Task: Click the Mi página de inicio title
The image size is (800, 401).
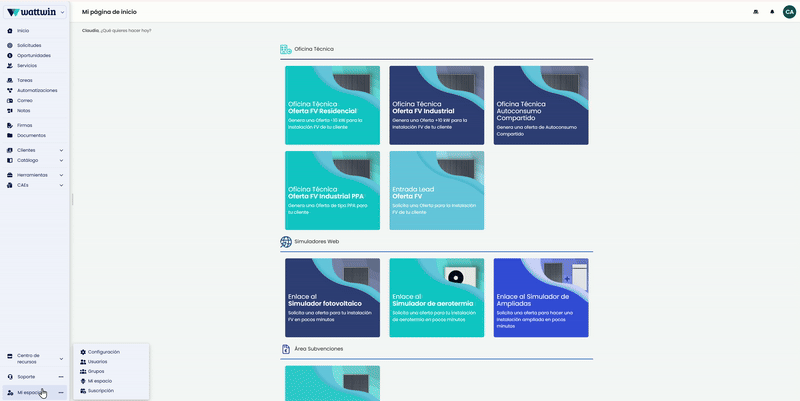Action: click(109, 12)
